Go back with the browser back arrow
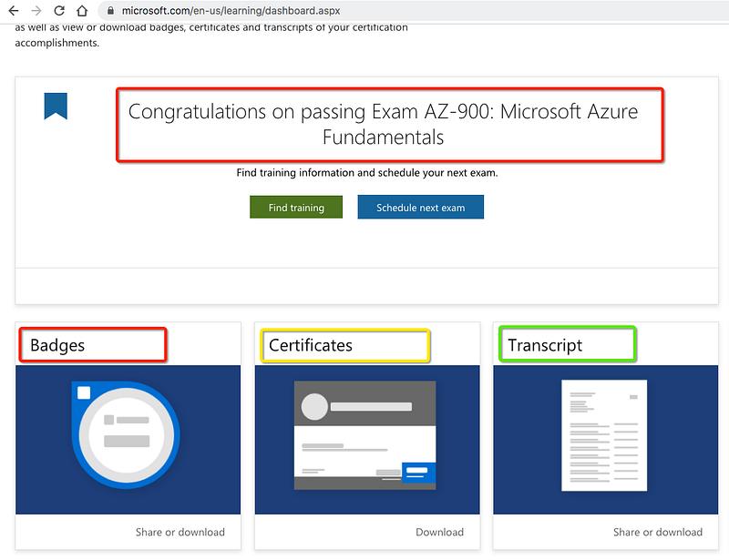 [x=14, y=10]
